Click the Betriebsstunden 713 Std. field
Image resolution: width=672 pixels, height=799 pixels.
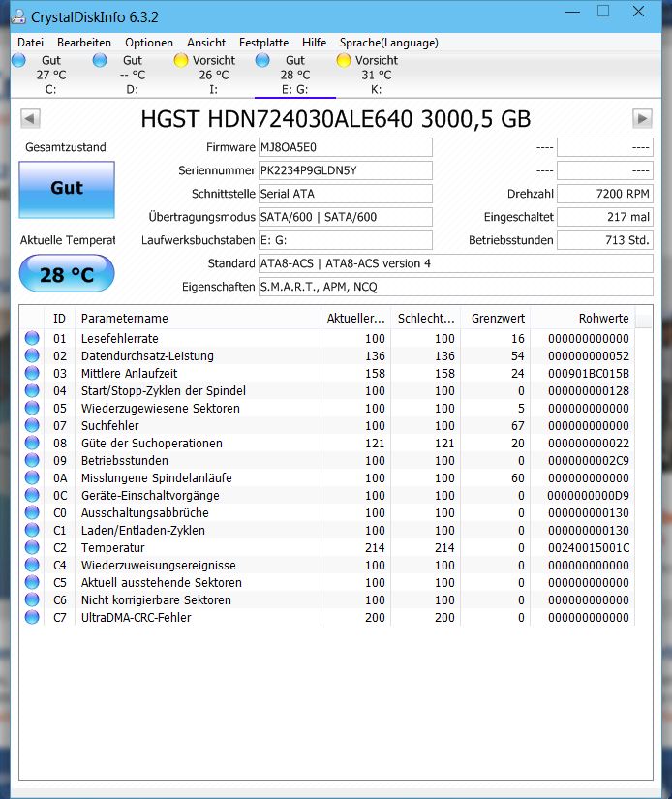605,240
